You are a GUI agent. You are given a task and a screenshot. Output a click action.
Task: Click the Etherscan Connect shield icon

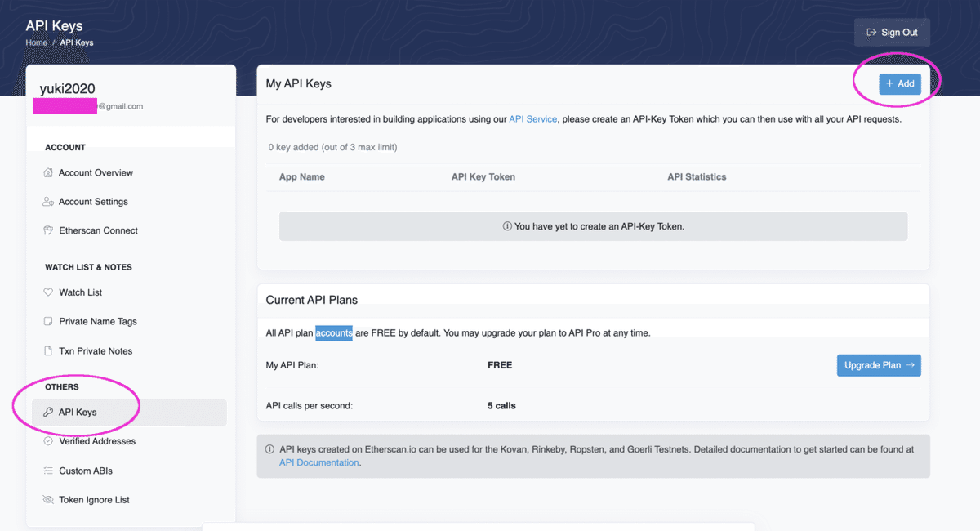(x=48, y=231)
